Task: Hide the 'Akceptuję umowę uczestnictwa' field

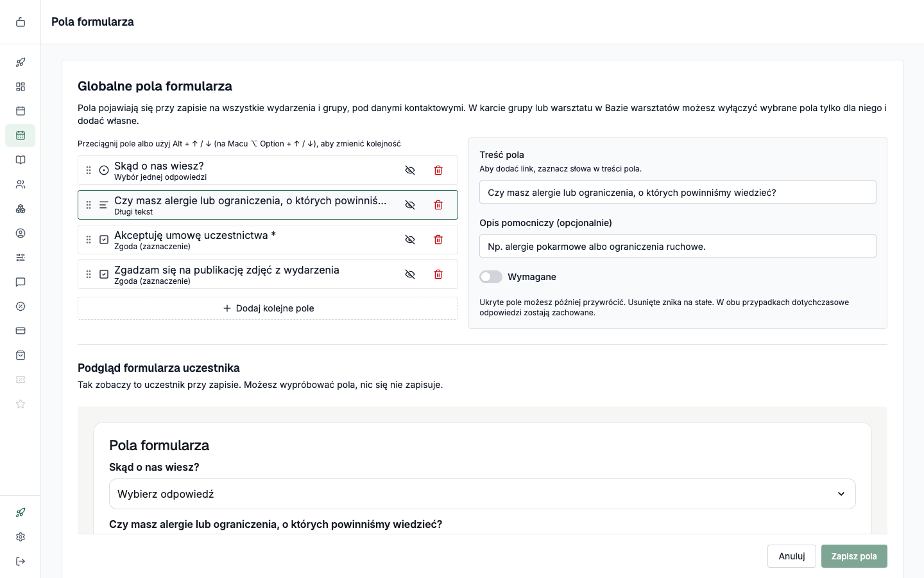Action: coord(410,240)
